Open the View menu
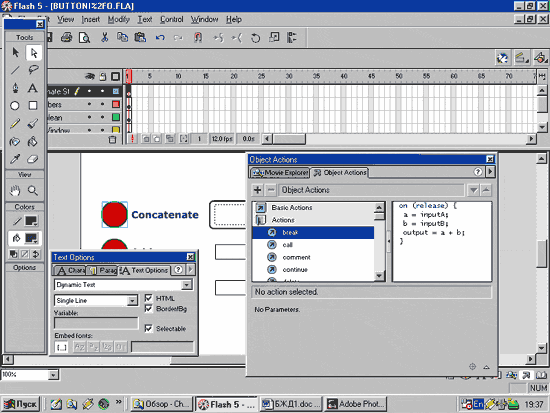Image resolution: width=550 pixels, height=413 pixels. pos(66,20)
